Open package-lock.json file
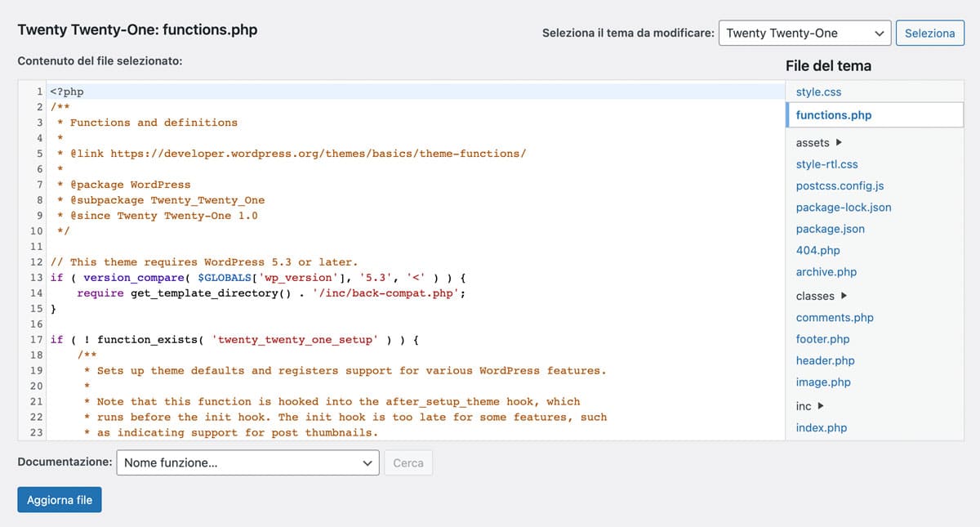Viewport: 980px width, 527px height. point(844,208)
